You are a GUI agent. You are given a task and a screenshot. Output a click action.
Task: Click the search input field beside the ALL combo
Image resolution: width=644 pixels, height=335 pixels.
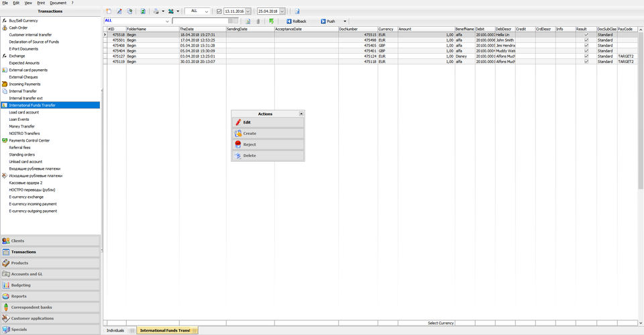click(200, 21)
